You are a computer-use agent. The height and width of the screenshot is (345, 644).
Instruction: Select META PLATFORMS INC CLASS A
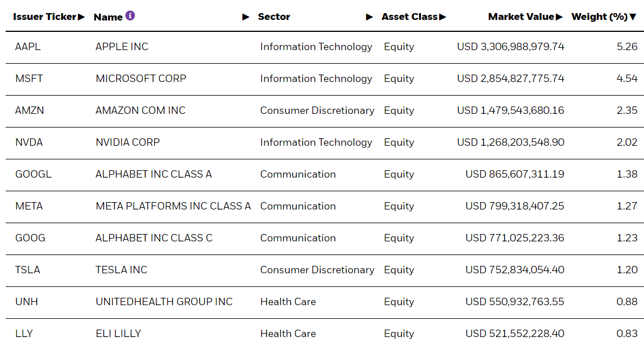(173, 206)
